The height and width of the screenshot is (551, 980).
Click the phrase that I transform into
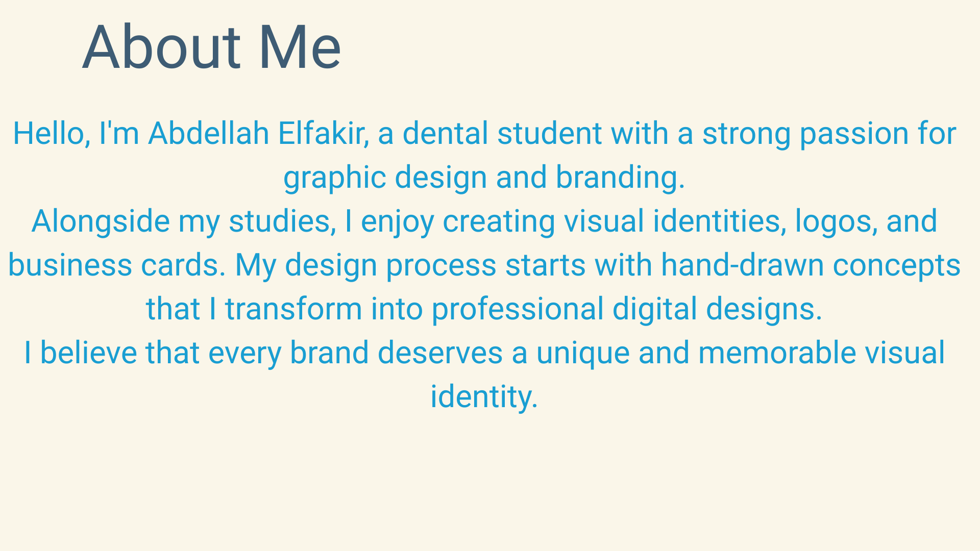(285, 309)
